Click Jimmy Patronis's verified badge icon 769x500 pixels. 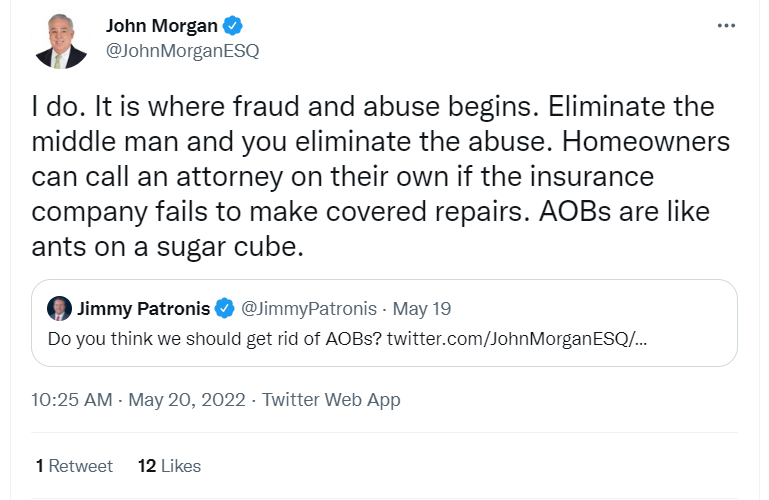click(226, 306)
